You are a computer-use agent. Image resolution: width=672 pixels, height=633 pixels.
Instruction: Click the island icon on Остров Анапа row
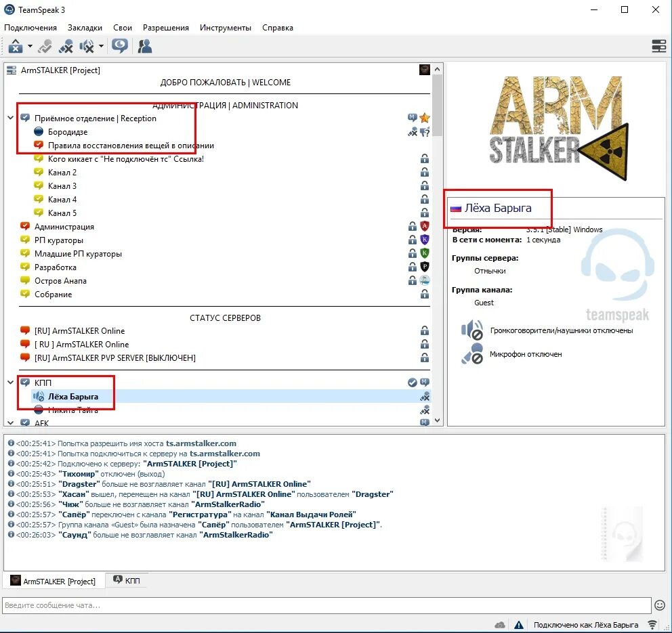(x=425, y=280)
